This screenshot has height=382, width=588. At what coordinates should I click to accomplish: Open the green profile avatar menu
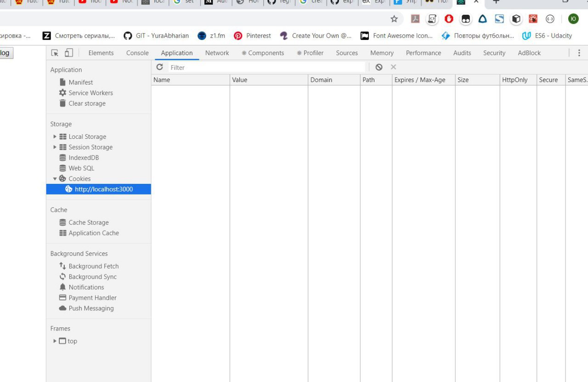pyautogui.click(x=573, y=19)
